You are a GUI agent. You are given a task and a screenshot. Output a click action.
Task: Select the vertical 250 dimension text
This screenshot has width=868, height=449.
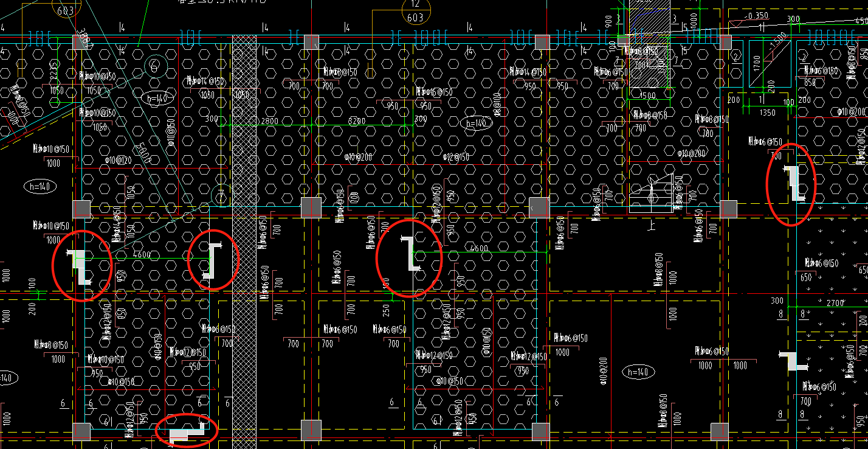(x=387, y=310)
